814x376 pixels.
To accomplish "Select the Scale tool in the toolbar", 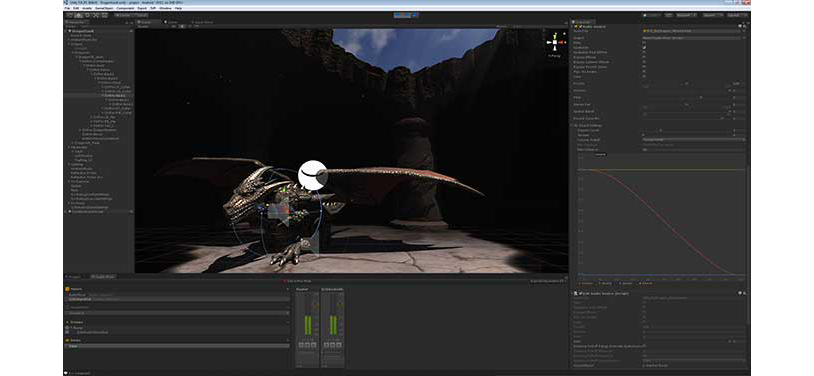I will 97,15.
